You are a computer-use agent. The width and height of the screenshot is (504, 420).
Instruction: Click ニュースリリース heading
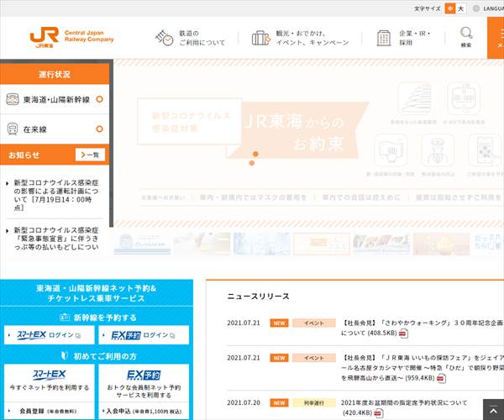click(258, 297)
